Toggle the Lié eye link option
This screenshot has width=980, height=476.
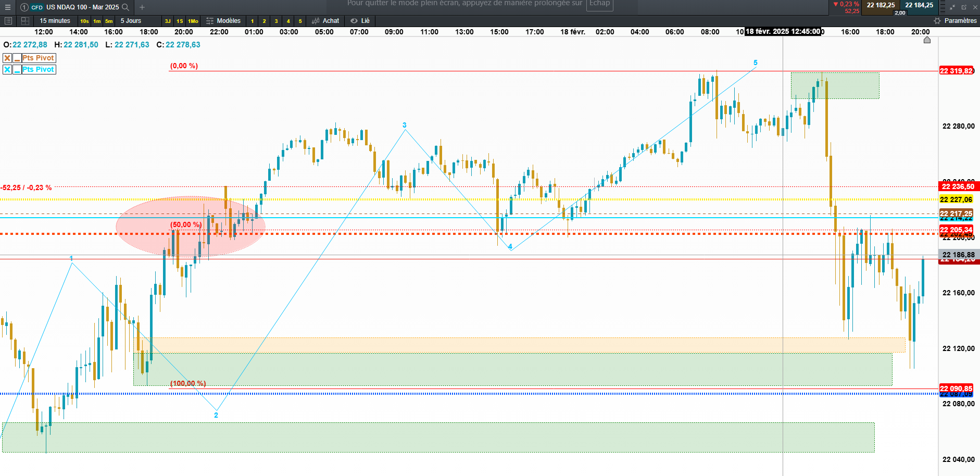point(360,21)
